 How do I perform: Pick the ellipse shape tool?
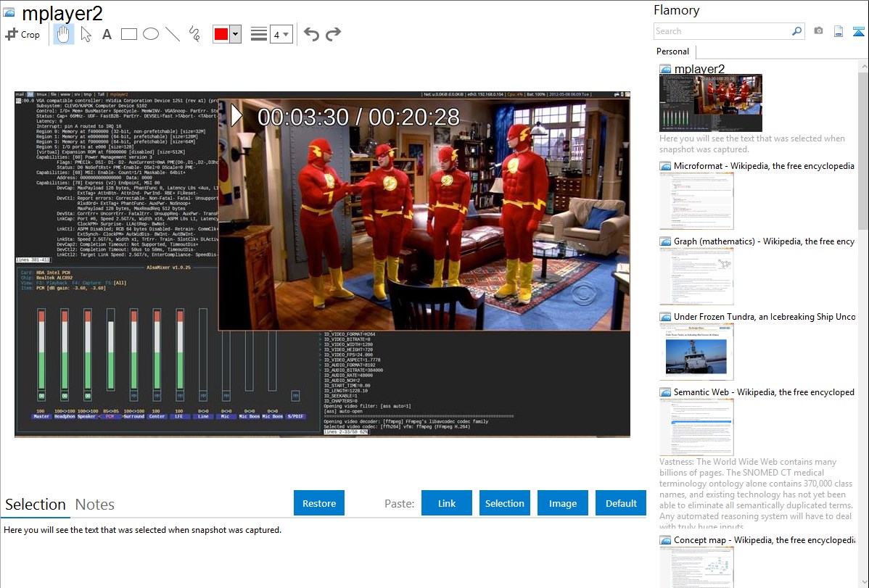coord(151,34)
